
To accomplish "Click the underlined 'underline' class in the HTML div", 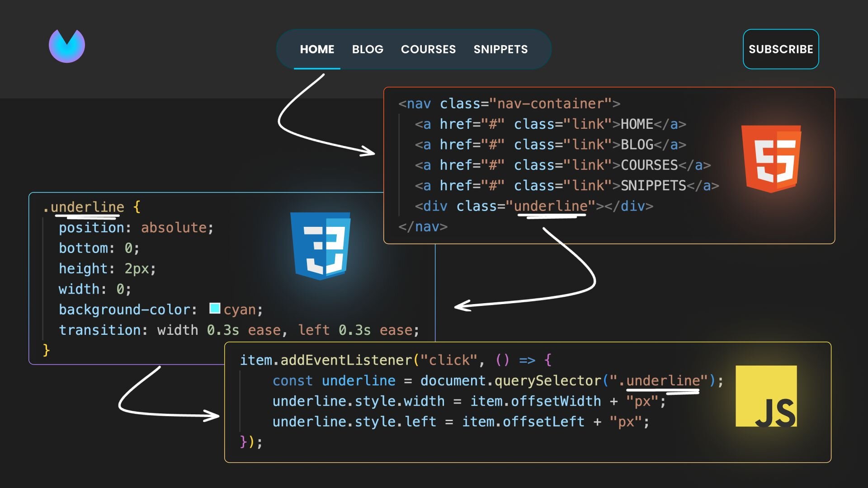I will point(551,206).
